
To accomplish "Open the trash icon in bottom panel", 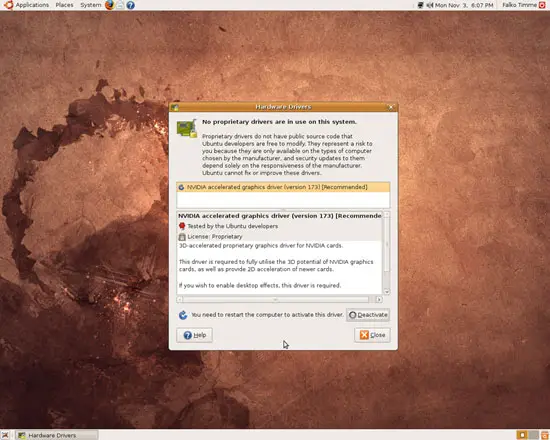I will 545,435.
